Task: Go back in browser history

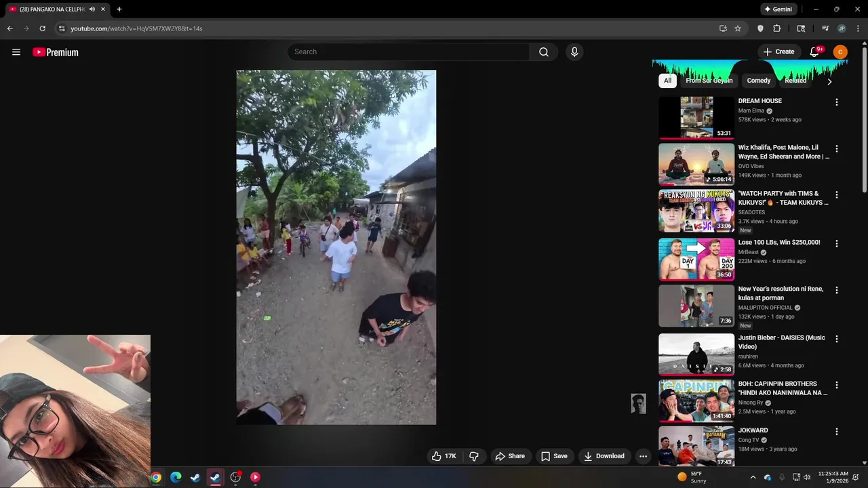Action: tap(9, 28)
